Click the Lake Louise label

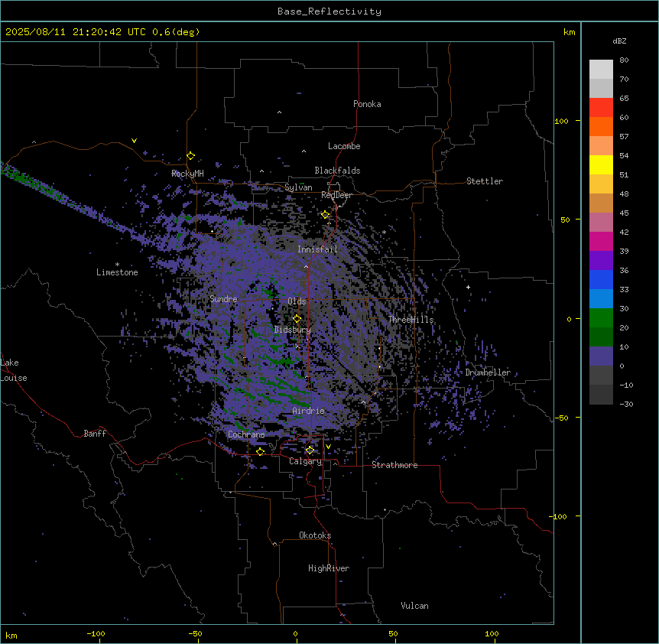tap(14, 370)
